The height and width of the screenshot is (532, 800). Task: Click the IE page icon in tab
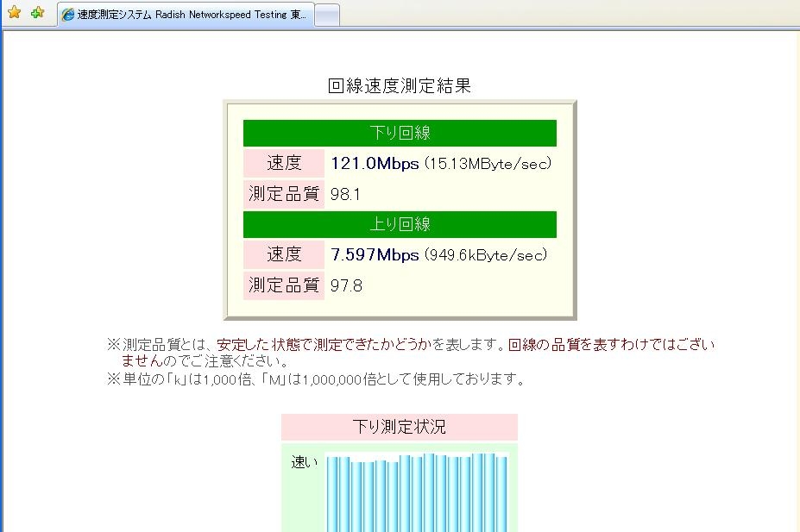click(x=67, y=15)
